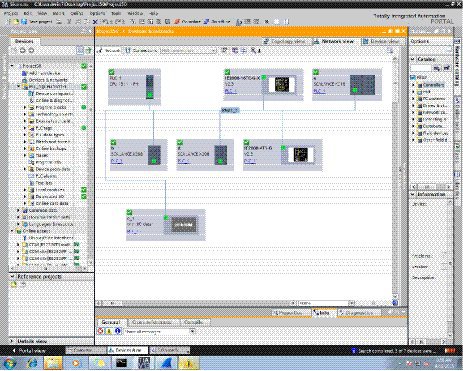Click the Go offline toolbar button
Screen dimensions: 463x371
tap(217, 22)
